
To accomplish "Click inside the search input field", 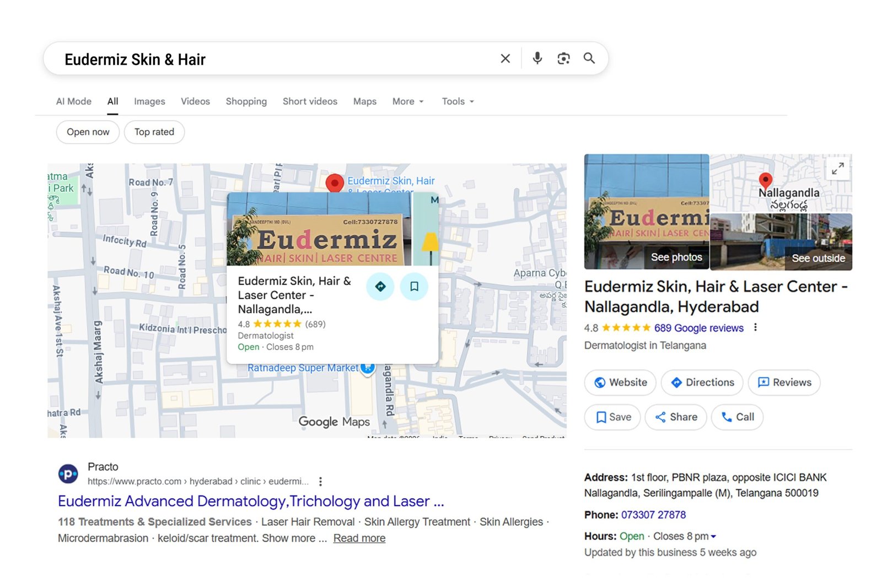I will point(276,58).
